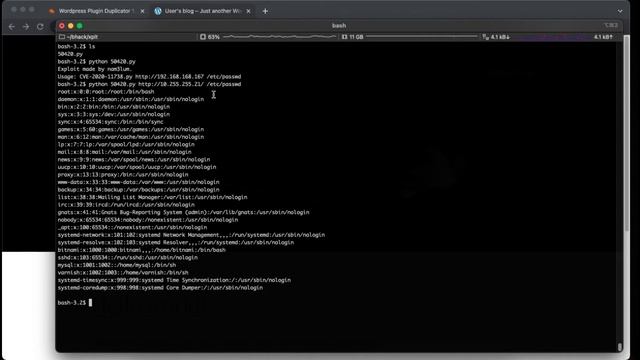Click the Mailing List Manager entry

click(152, 197)
